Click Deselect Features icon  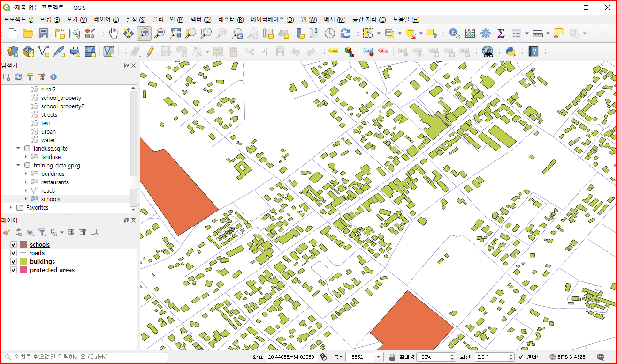point(411,33)
